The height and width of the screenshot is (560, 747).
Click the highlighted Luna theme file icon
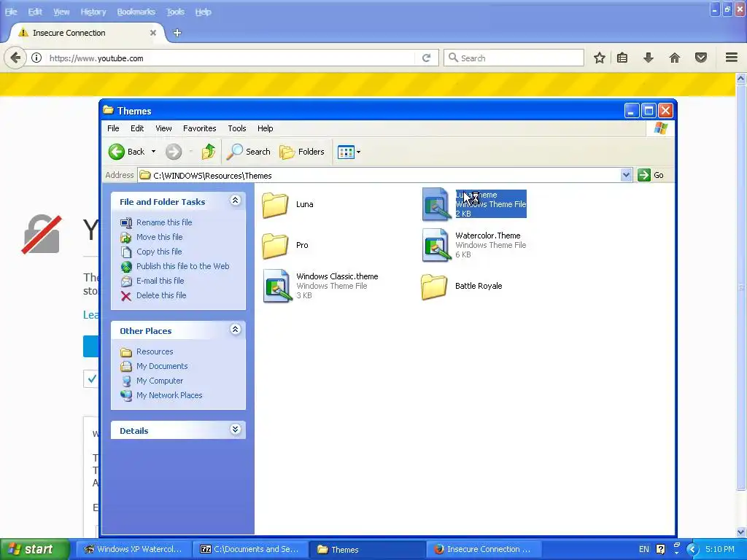[436, 205]
